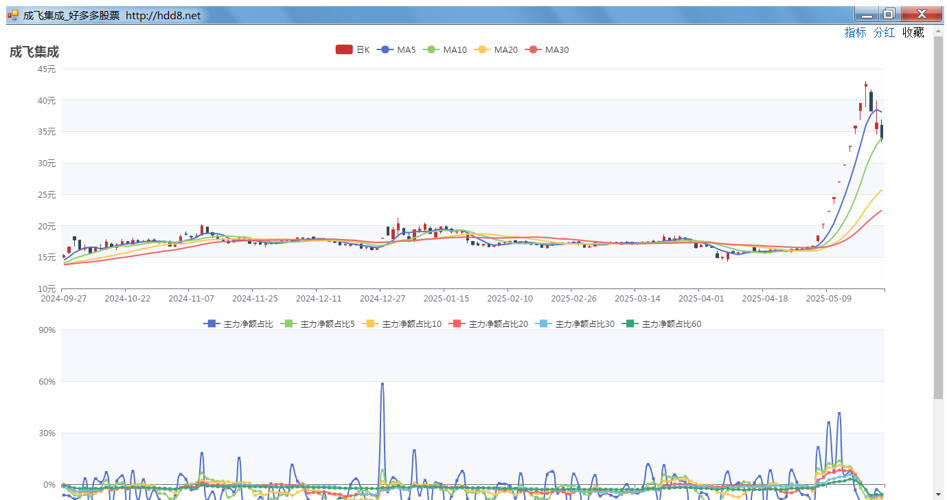Click the 2025-02-10 axis date label
The image size is (947, 500).
[510, 298]
